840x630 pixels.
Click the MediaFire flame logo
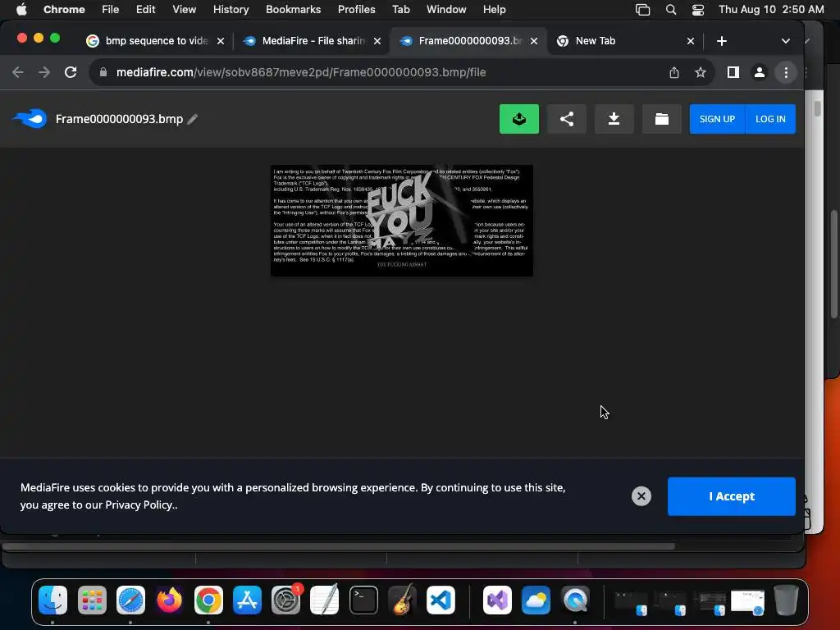coord(30,118)
